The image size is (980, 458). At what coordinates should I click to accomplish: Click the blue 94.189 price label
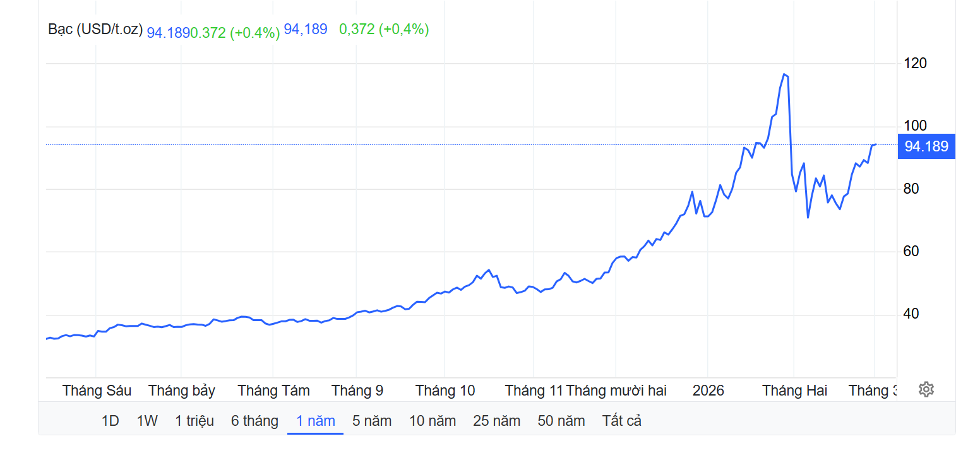(926, 146)
